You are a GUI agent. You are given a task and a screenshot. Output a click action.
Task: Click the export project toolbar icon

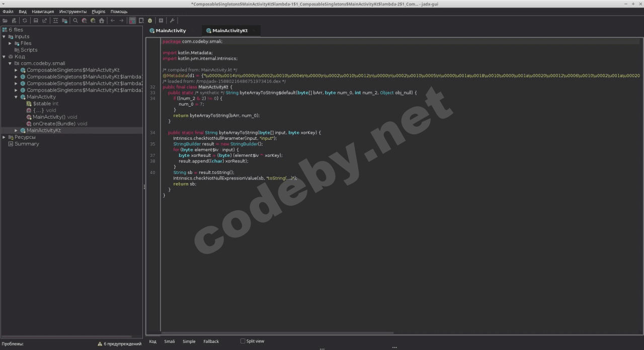[44, 21]
